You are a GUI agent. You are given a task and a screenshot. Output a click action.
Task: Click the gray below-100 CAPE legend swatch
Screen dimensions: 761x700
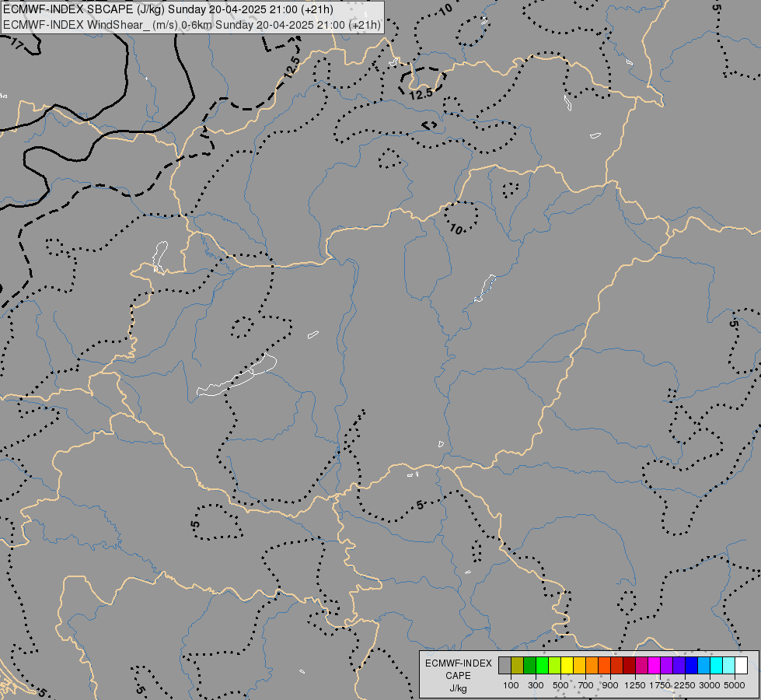pos(504,665)
